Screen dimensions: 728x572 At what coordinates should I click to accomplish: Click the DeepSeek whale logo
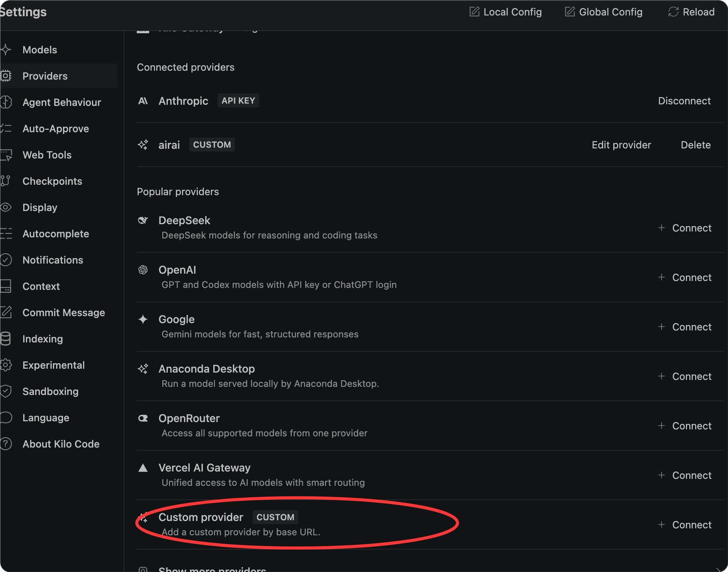pyautogui.click(x=143, y=220)
